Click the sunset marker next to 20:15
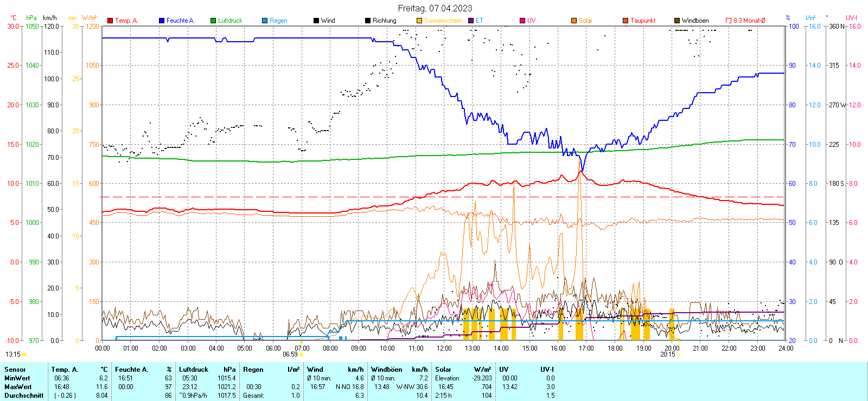 pos(678,354)
